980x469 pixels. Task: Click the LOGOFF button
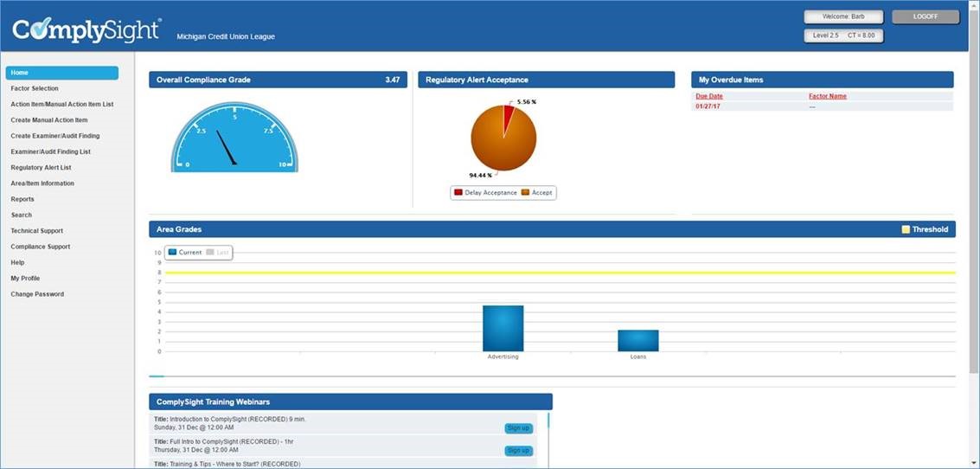(925, 17)
